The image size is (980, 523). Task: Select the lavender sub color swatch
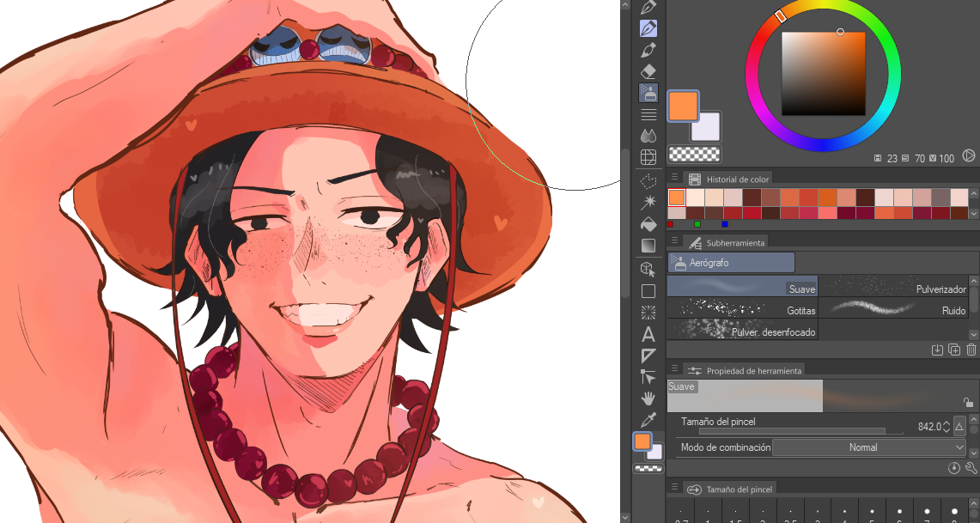[706, 127]
